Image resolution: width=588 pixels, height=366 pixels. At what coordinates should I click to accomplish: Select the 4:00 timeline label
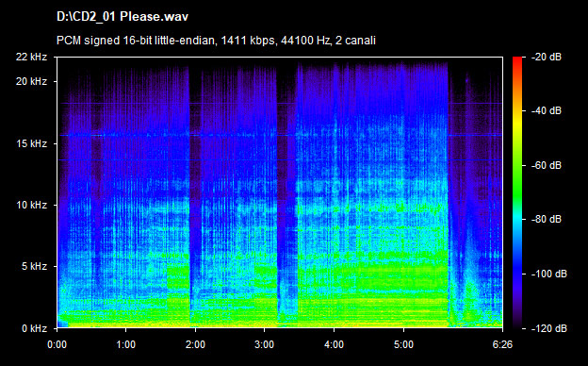point(335,344)
